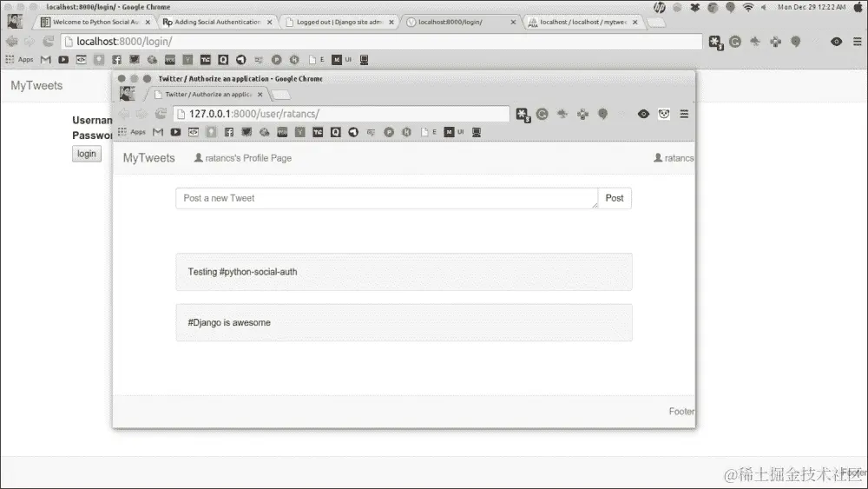Close the Twitter / Authorize an application tab
Screen dimensions: 868x489
coord(260,95)
